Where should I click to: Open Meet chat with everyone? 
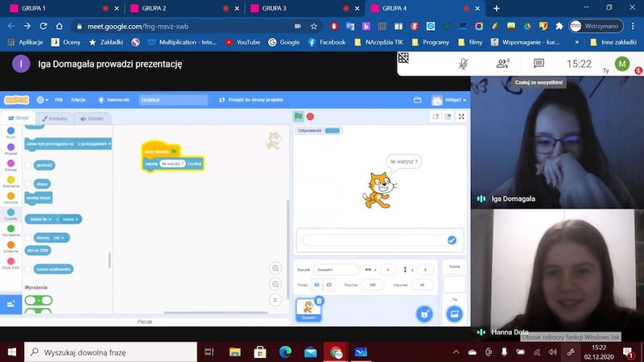539,64
